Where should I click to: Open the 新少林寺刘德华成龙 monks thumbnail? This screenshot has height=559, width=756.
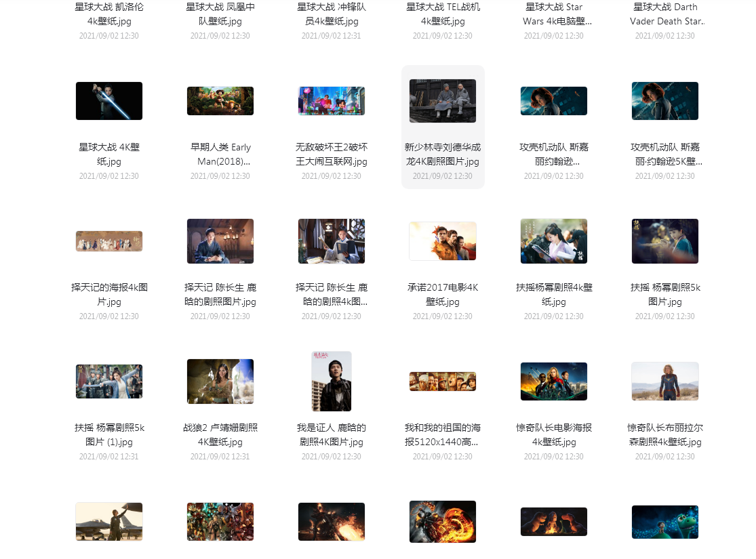443,101
